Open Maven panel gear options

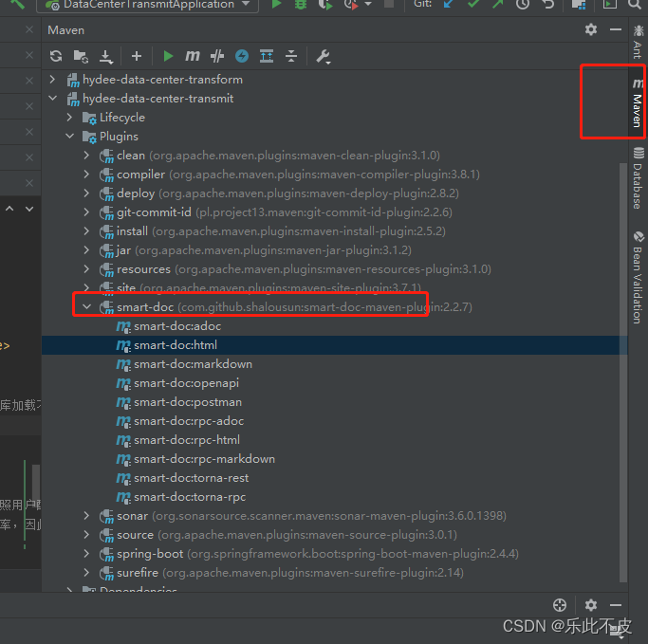(591, 29)
